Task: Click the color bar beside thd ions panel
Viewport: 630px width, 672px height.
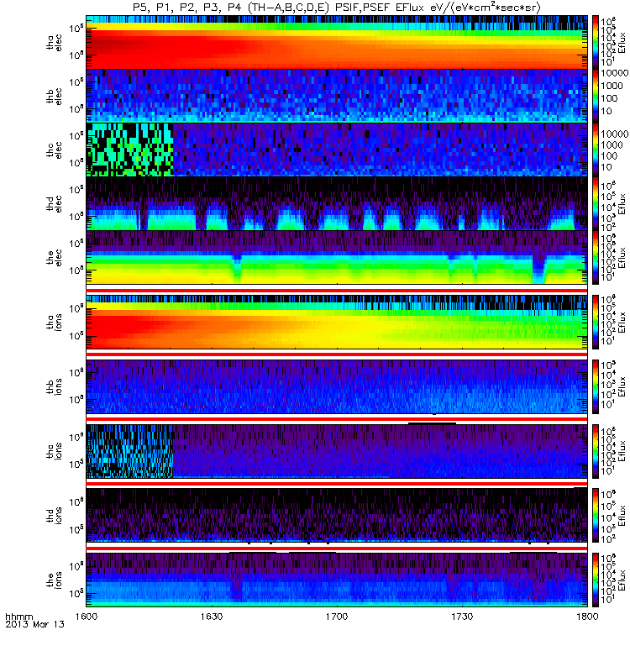Action: (x=596, y=515)
